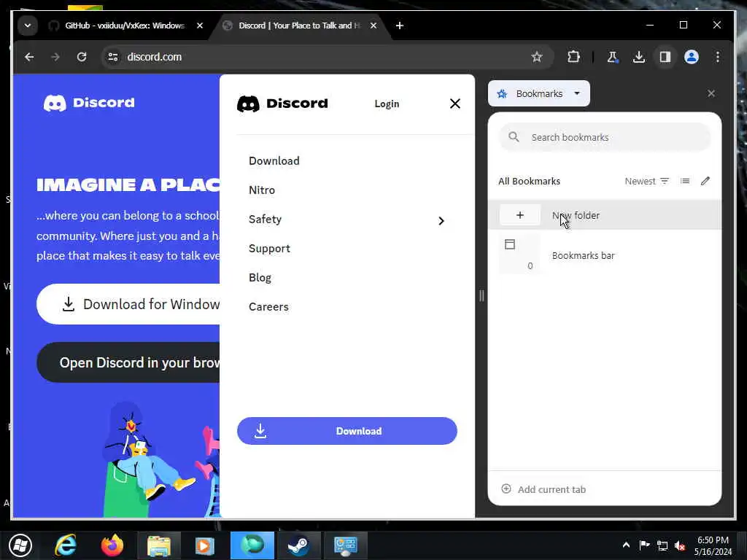Screen dimensions: 747x560
Task: Switch to the Discord tab
Action: (x=300, y=26)
